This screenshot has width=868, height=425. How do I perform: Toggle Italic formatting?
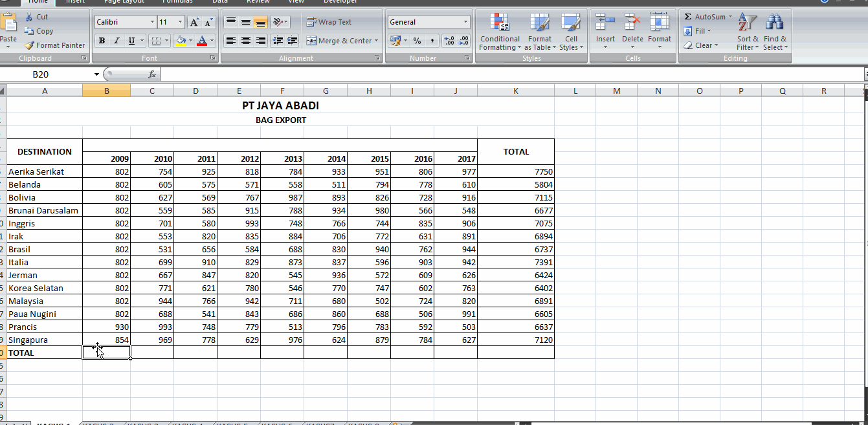coord(117,41)
